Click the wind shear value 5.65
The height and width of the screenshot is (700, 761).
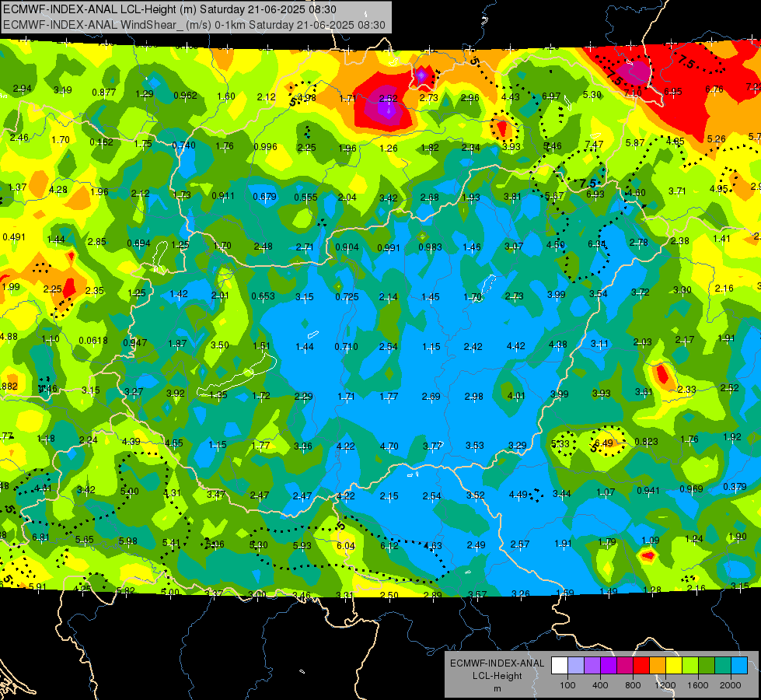(85, 540)
